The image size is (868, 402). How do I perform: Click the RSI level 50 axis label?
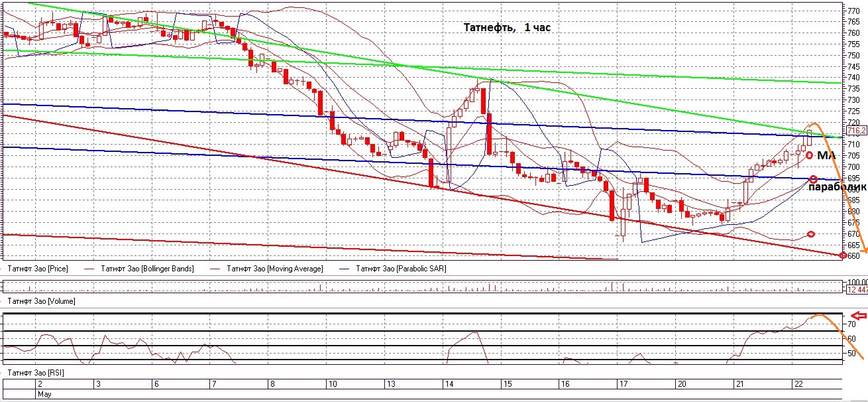tap(853, 355)
